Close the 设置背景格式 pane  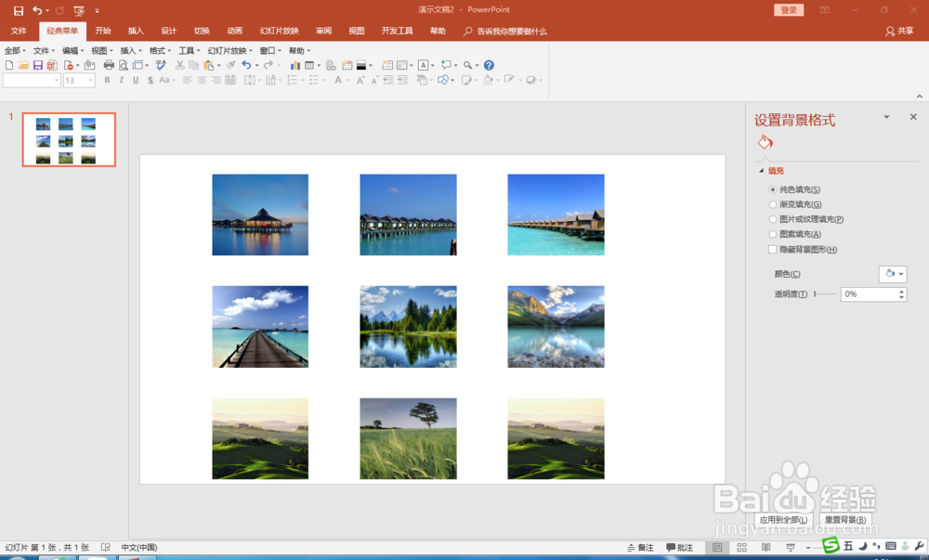[x=913, y=117]
